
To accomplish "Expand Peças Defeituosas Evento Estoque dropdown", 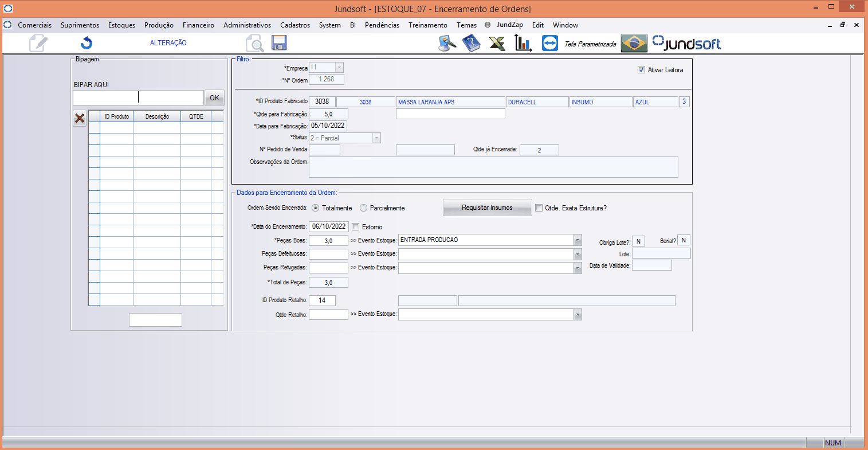I will pyautogui.click(x=578, y=254).
